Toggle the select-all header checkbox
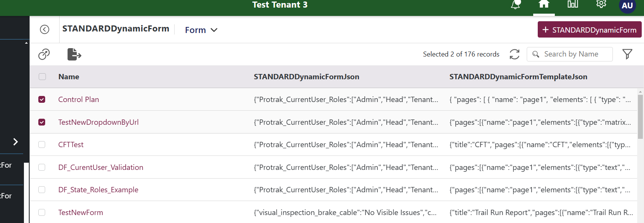 (43, 77)
